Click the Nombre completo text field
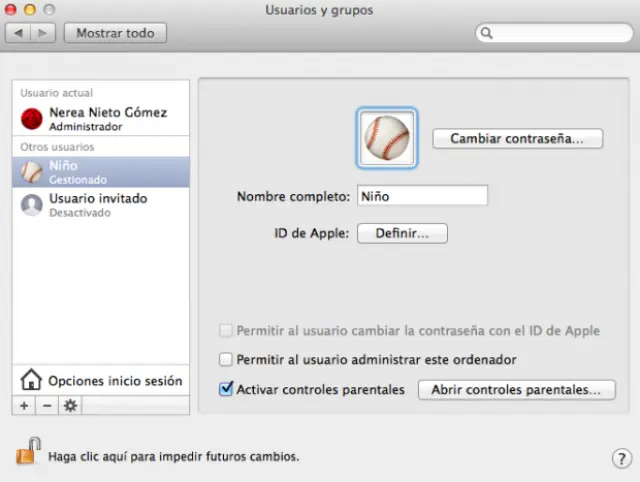This screenshot has height=482, width=640. tap(421, 196)
